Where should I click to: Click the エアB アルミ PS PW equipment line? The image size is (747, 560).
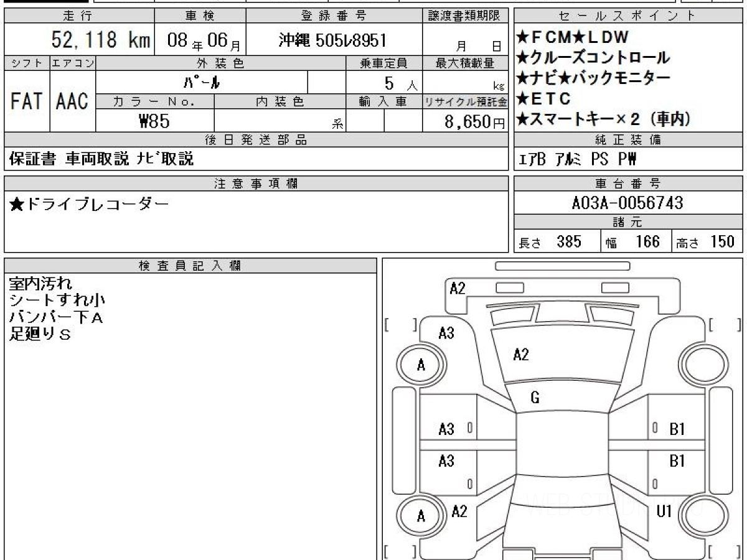(578, 159)
